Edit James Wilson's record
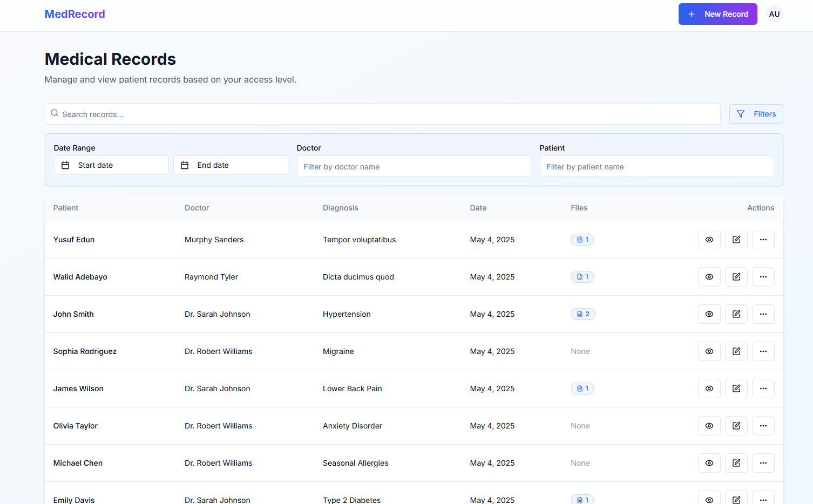This screenshot has height=504, width=813. click(x=736, y=389)
